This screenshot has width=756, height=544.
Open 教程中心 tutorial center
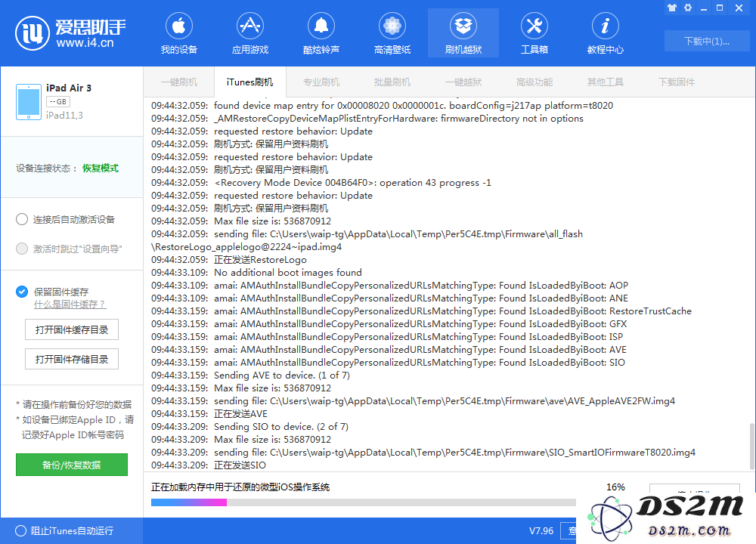coord(605,34)
